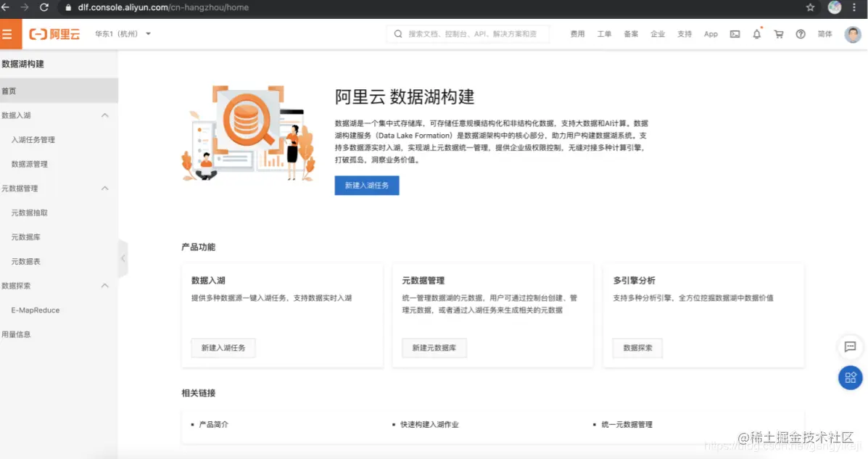Open the shopping cart icon
This screenshot has width=868, height=459.
click(779, 34)
